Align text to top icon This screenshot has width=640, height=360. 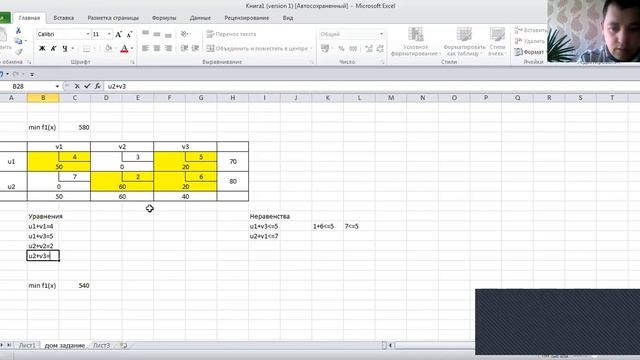coord(145,34)
